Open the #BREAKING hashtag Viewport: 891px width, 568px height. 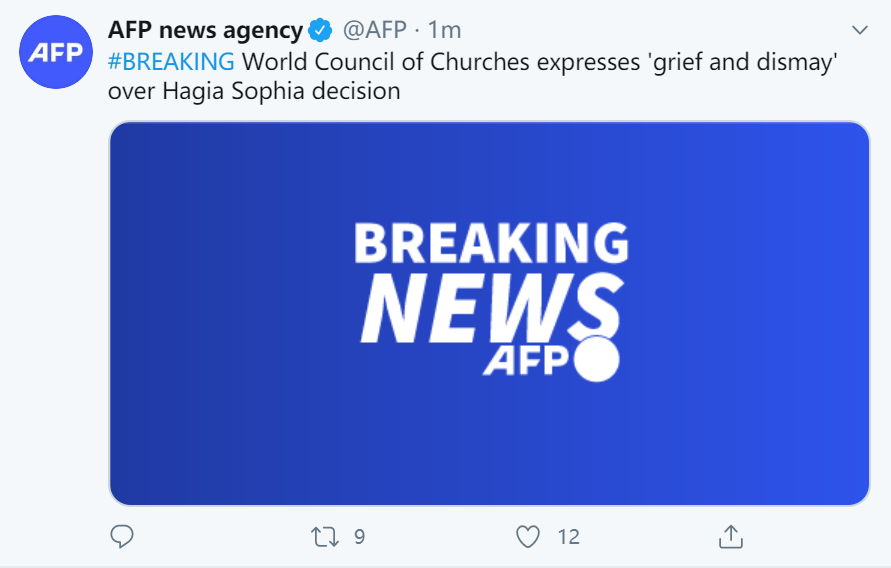click(x=172, y=61)
